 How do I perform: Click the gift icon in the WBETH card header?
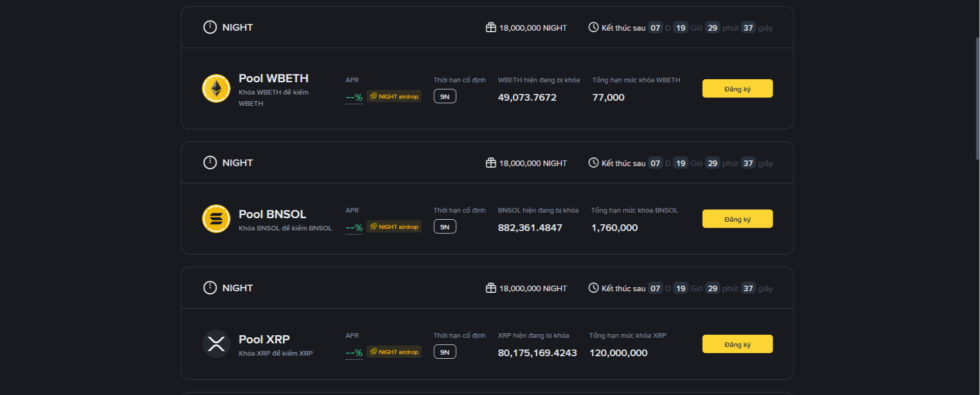[x=491, y=28]
